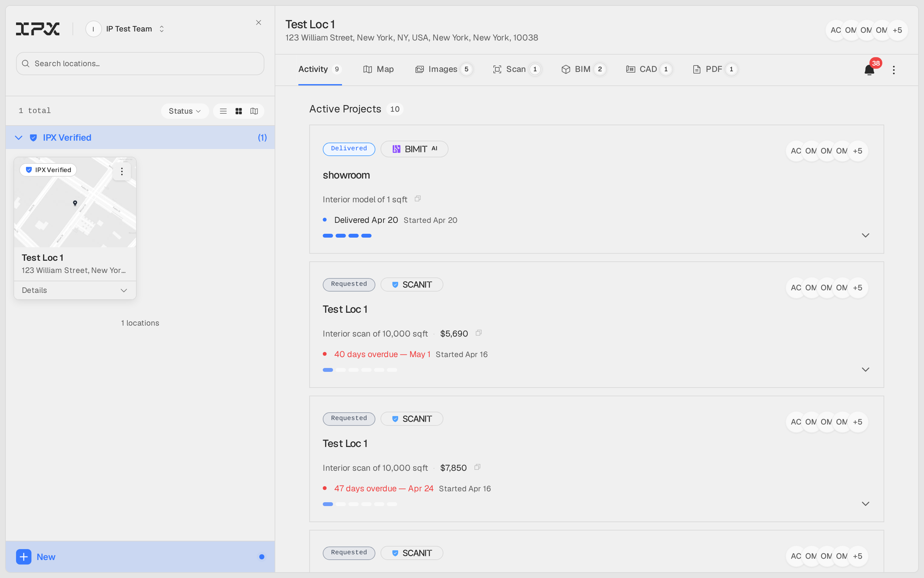Click '1 locations' footer text
Screen dimensions: 924x578
(x=140, y=323)
